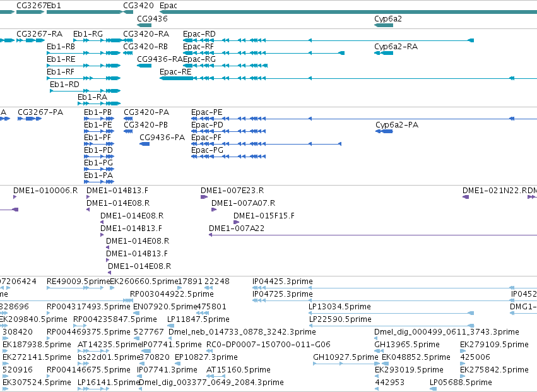Click the Cyp6a2 gene arrow glyph

pos(384,25)
